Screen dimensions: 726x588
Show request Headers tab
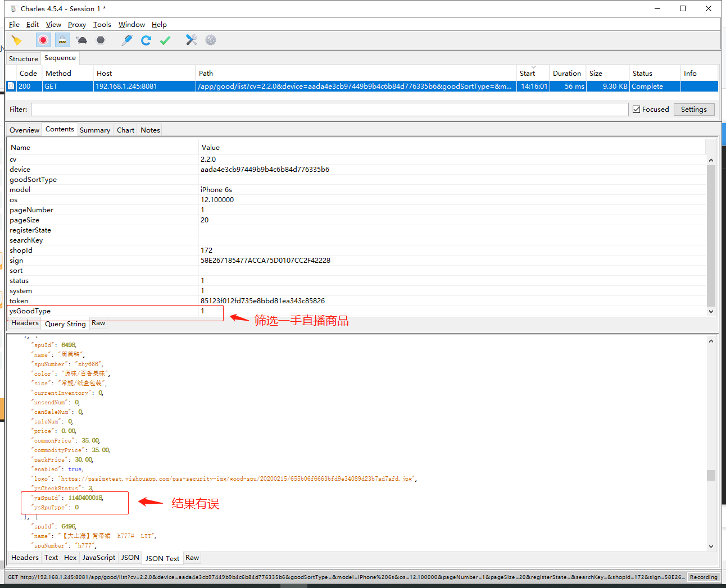click(x=25, y=323)
